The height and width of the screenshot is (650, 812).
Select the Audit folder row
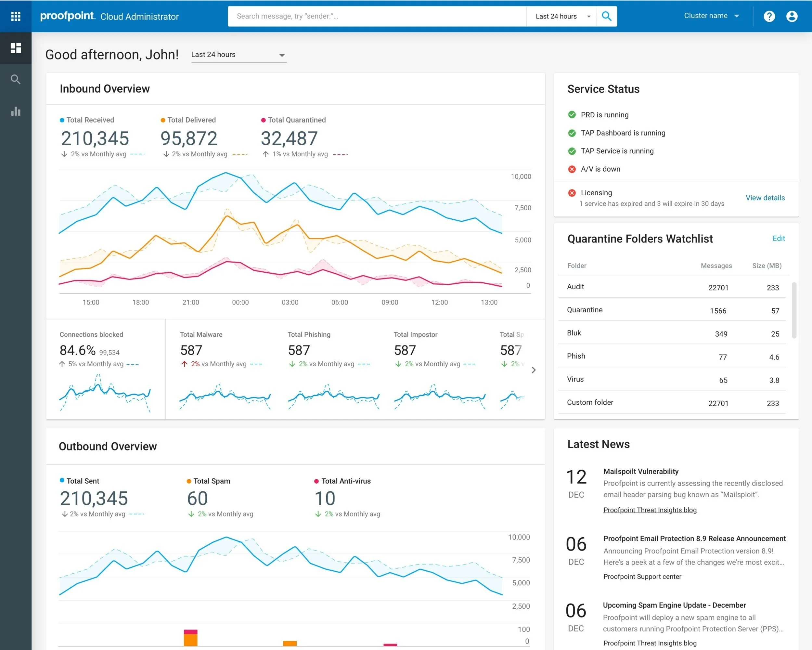tap(672, 287)
